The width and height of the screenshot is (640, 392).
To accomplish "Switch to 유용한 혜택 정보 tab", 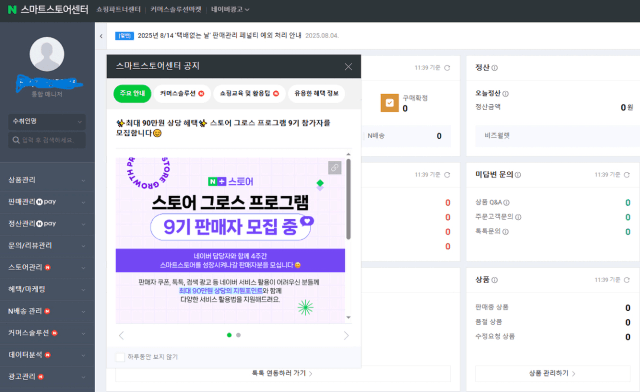I will [x=316, y=94].
